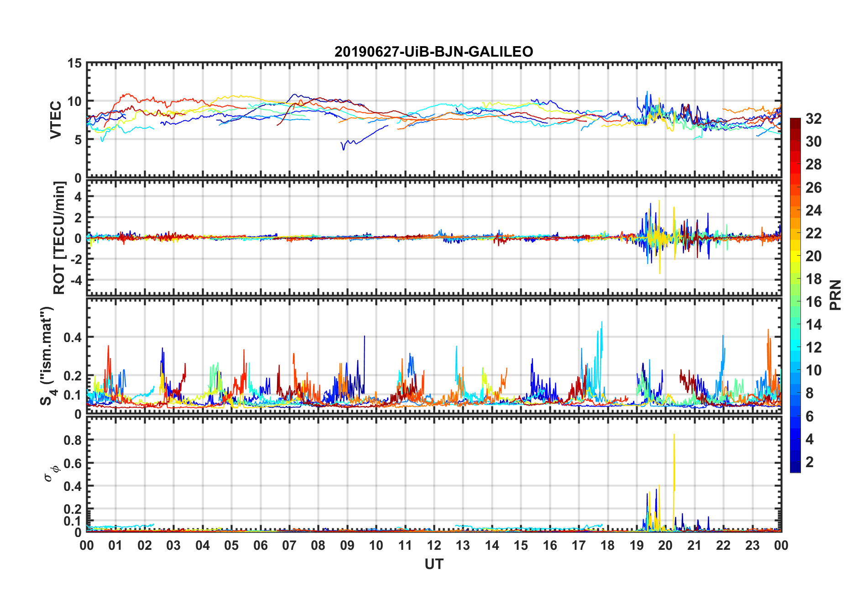Click the ROT [TECU/min] axis label
This screenshot has width=868, height=590.
(59, 238)
